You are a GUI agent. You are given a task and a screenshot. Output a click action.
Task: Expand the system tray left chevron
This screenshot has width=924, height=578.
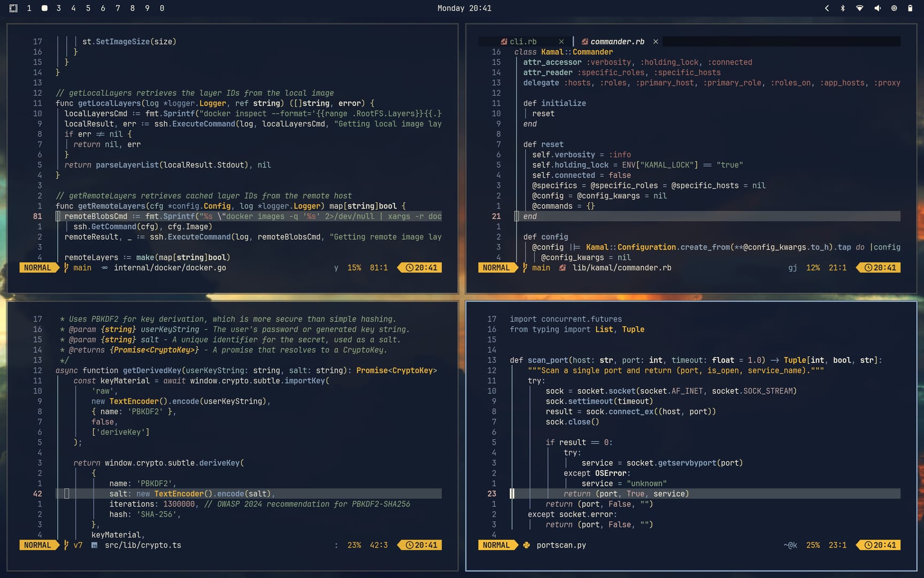(x=827, y=8)
